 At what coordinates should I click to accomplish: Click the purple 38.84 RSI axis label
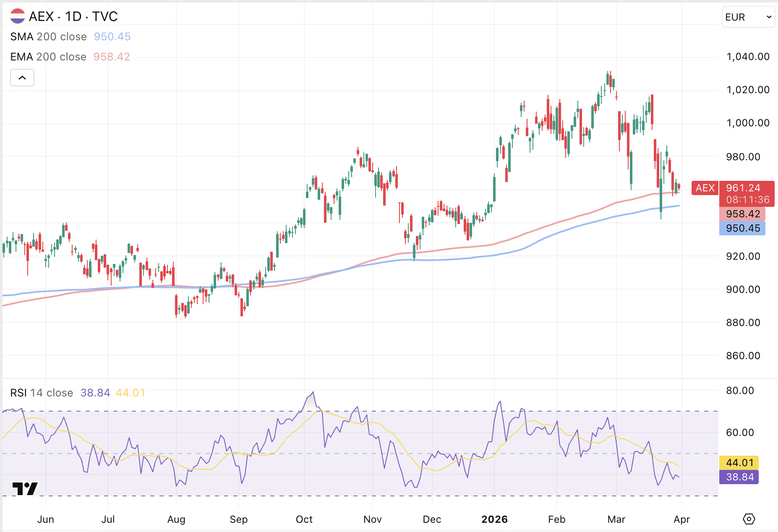point(740,477)
